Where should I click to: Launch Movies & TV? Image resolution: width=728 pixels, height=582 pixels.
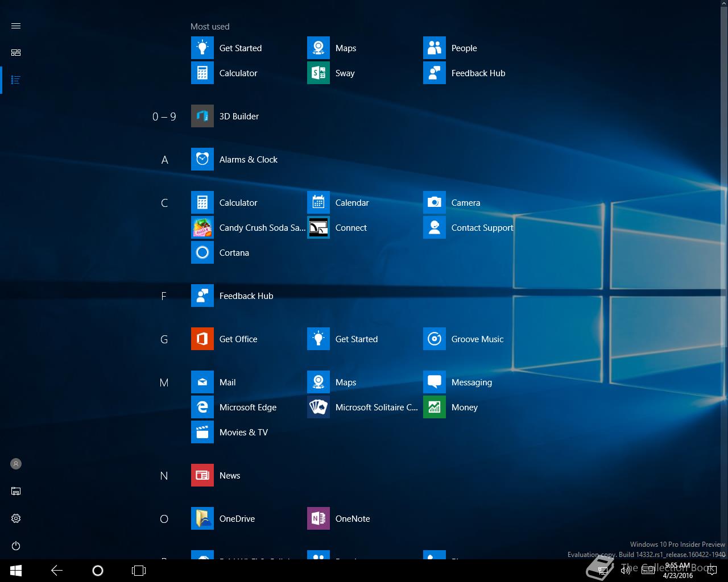[248, 433]
